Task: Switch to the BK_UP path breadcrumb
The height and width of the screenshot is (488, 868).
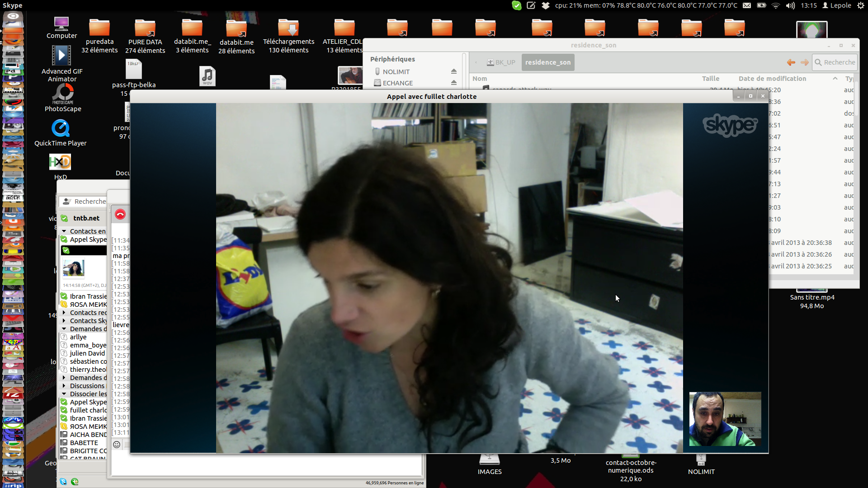Action: click(x=501, y=62)
